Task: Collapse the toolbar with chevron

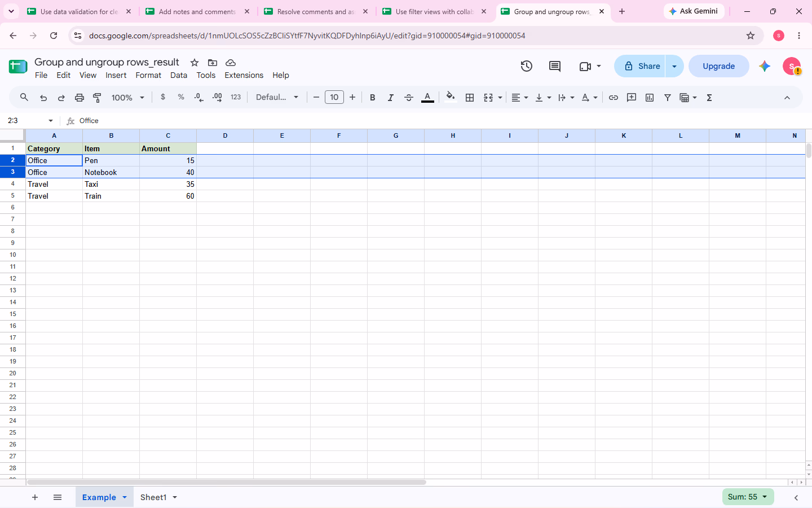Action: (787, 98)
